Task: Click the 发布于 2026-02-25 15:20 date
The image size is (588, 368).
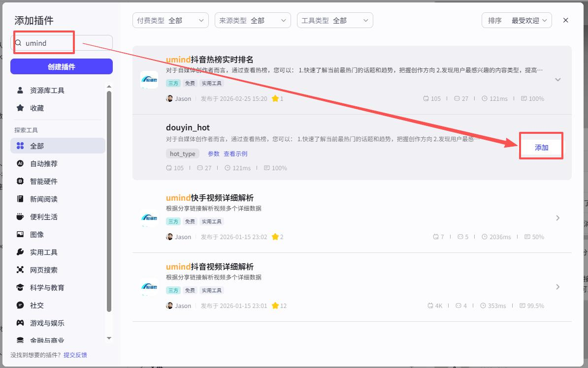Action: coord(234,98)
